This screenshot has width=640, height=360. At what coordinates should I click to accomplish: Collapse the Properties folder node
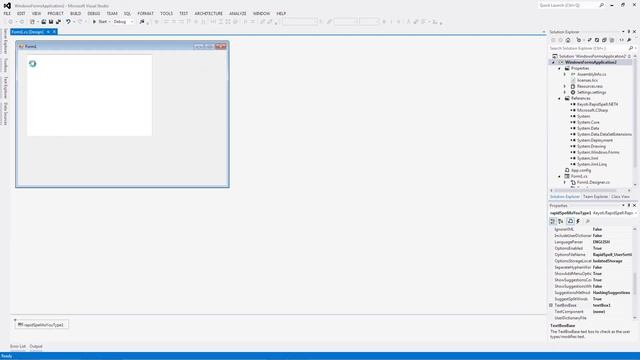click(x=560, y=69)
